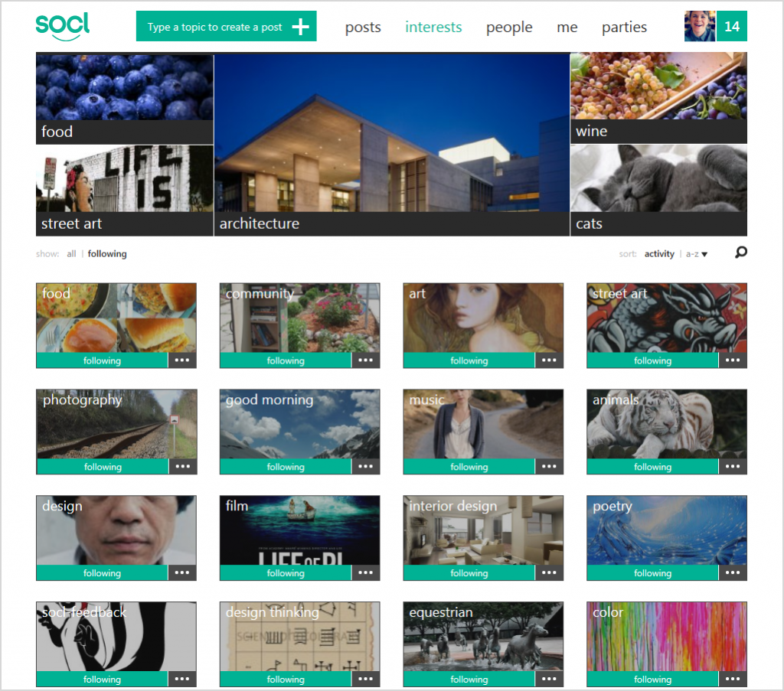Expand the ellipsis menu on music tile
This screenshot has height=691, width=784.
[549, 467]
